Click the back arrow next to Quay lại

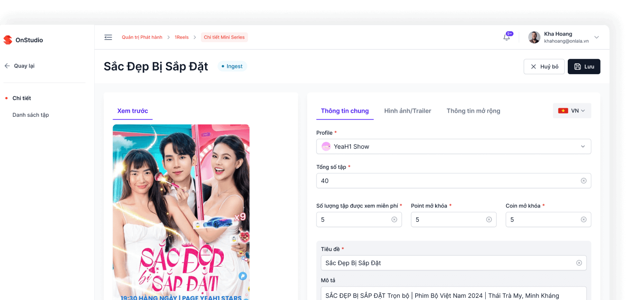7,66
